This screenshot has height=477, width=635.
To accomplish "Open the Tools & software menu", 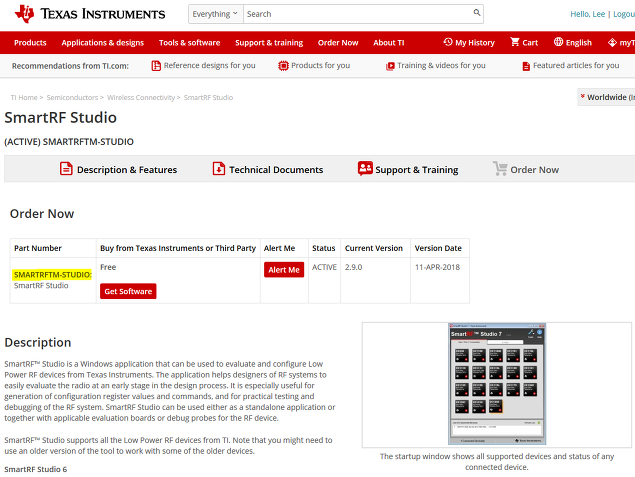I will point(190,43).
